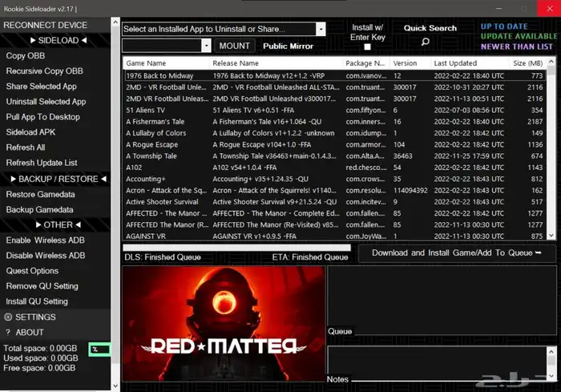Sort by Game Name column header
Image resolution: width=561 pixels, height=392 pixels.
(167, 63)
